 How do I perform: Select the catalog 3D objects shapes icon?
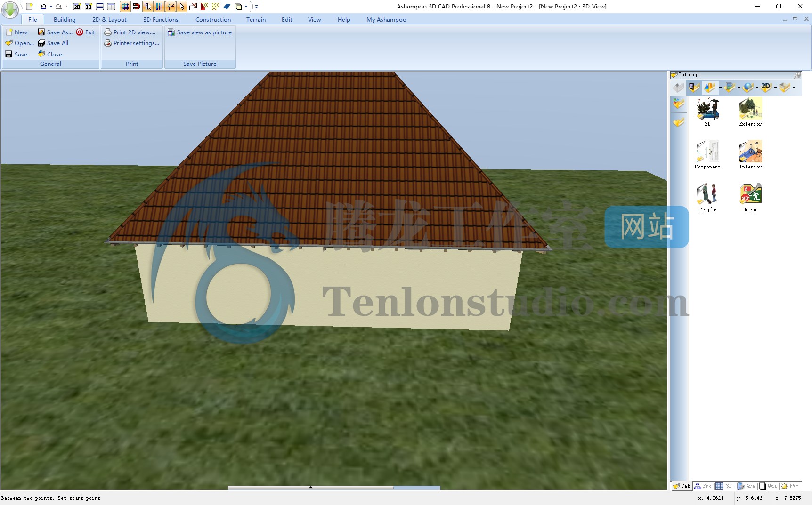709,87
